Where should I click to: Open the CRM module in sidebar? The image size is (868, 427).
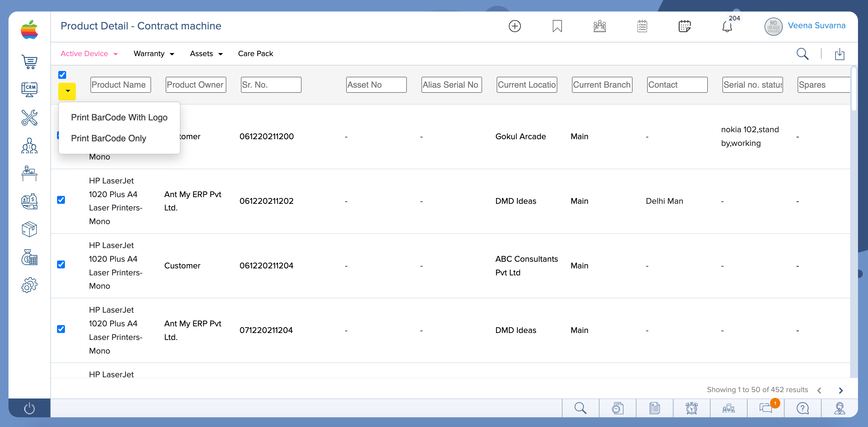(29, 89)
